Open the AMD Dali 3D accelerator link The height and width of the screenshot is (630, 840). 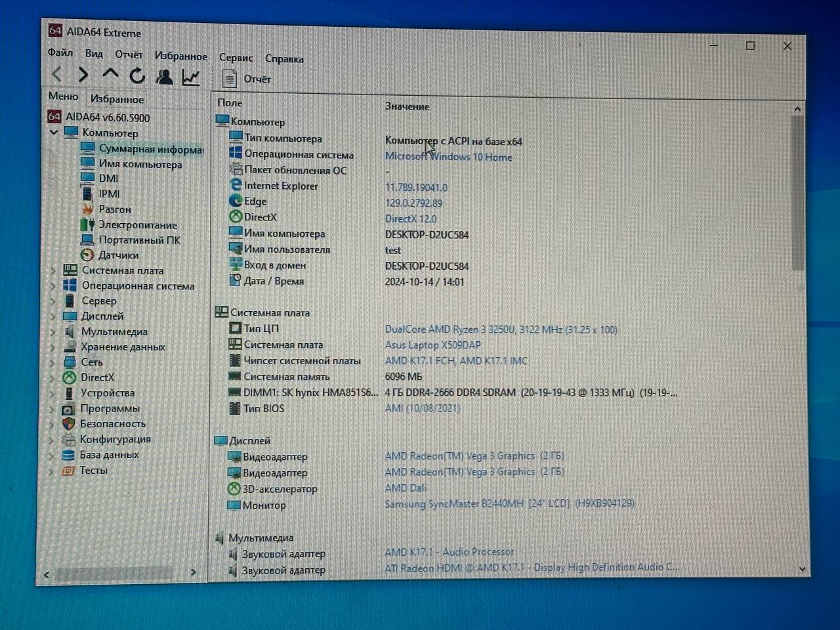(x=406, y=488)
